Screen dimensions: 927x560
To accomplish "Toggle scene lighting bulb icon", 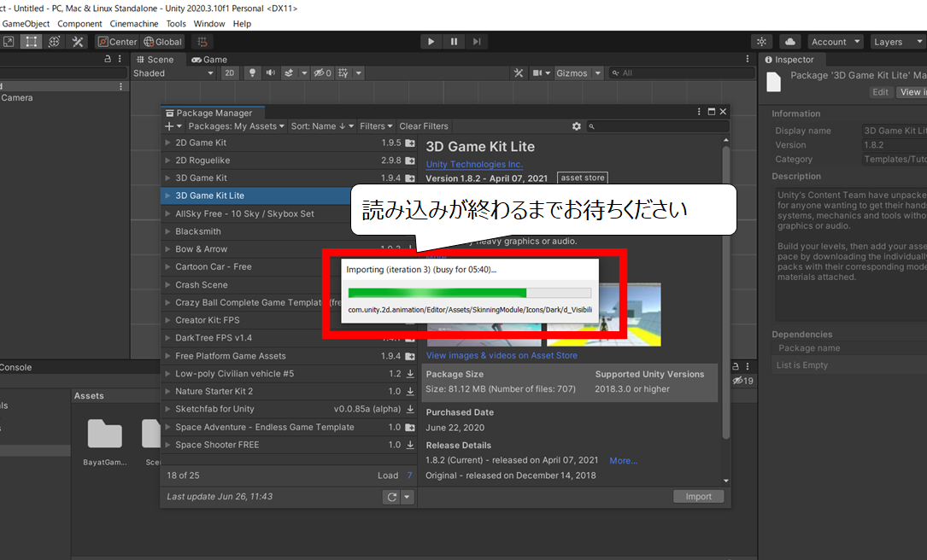I will point(252,73).
